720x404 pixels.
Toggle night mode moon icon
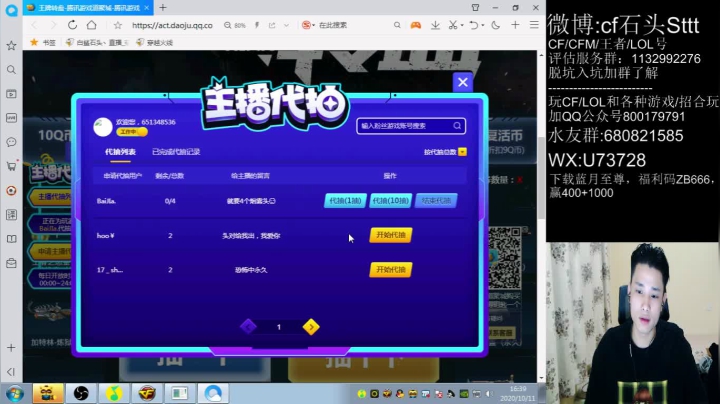tap(495, 25)
